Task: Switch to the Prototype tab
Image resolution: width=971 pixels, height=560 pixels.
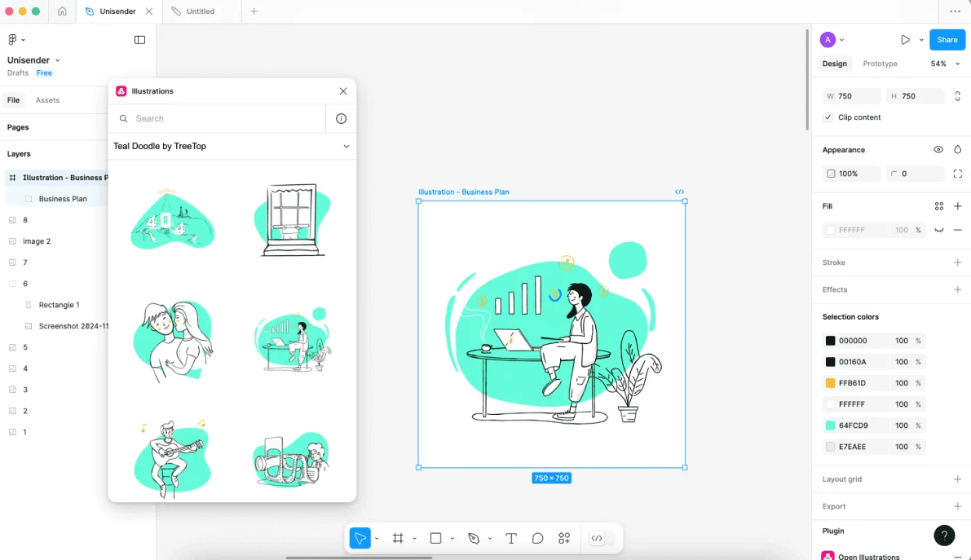Action: click(x=880, y=64)
